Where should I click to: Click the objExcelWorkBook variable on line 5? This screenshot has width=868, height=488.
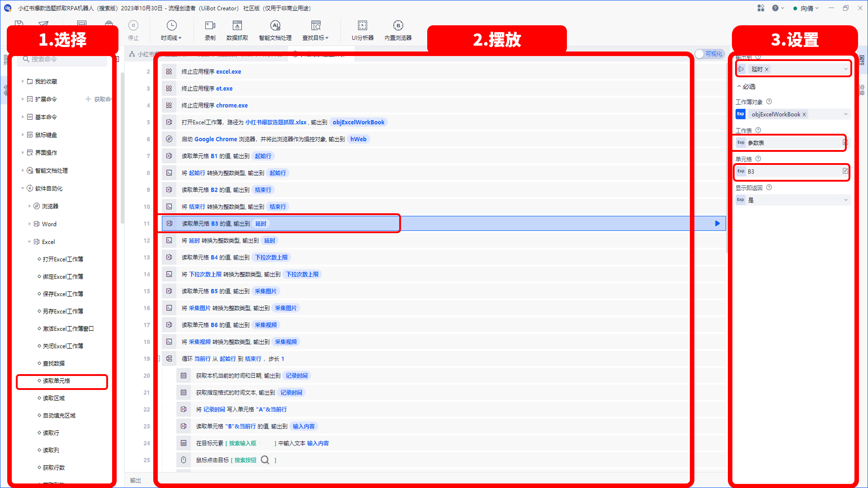[359, 122]
